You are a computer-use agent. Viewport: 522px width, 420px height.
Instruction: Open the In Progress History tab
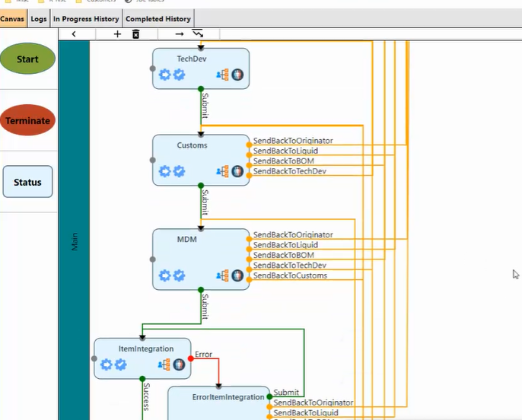tap(86, 18)
